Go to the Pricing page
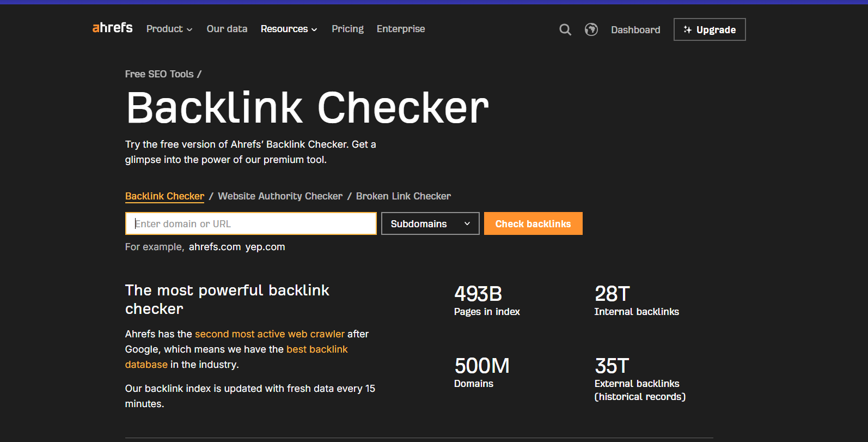 (x=347, y=29)
